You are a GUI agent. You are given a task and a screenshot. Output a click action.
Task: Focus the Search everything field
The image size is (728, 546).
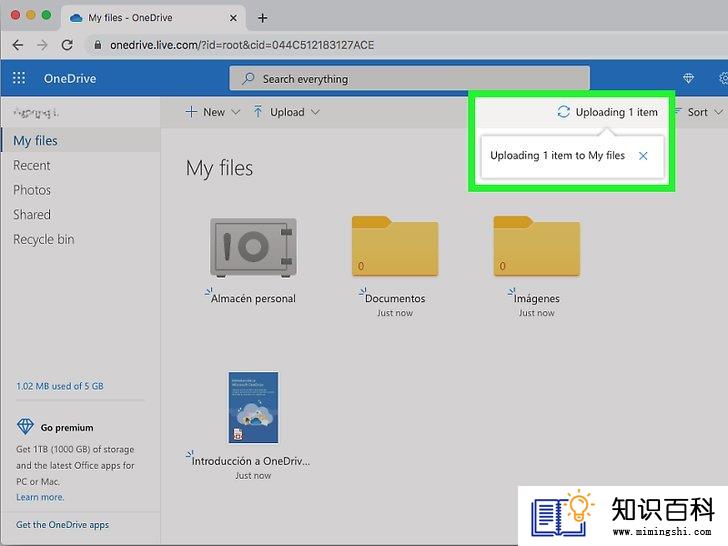coord(410,79)
